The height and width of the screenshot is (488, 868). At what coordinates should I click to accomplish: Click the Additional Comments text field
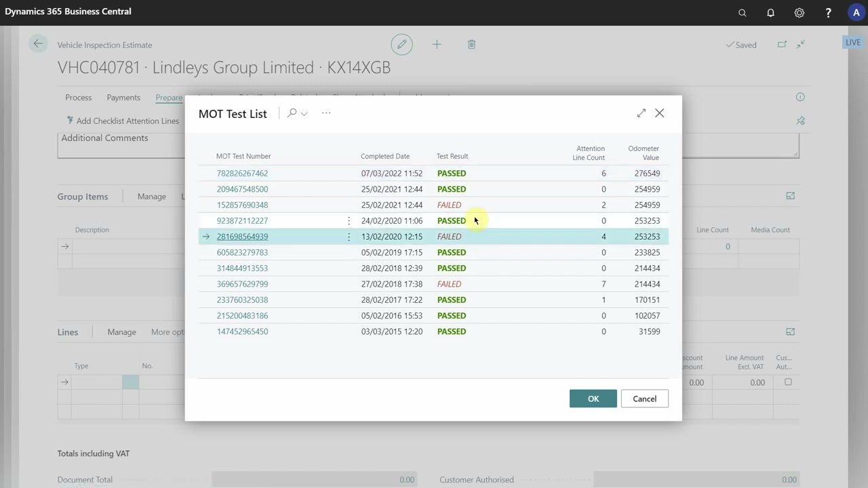coord(428,145)
